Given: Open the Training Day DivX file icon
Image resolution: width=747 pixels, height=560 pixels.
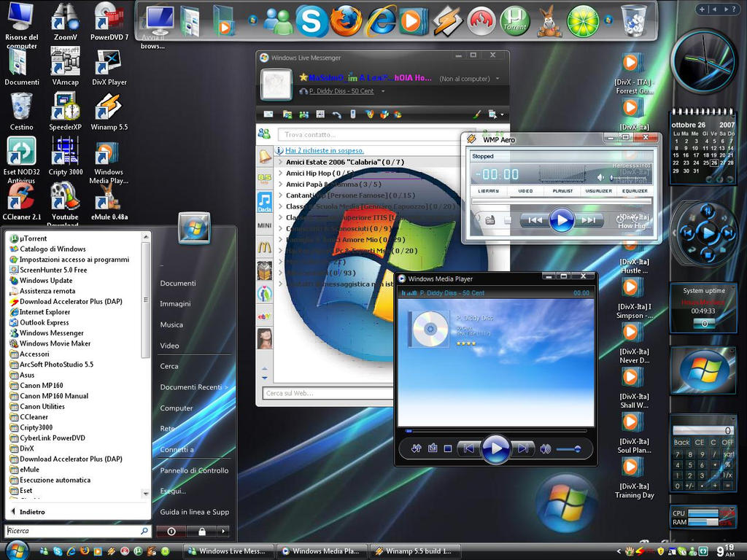Looking at the screenshot, I should click(634, 477).
